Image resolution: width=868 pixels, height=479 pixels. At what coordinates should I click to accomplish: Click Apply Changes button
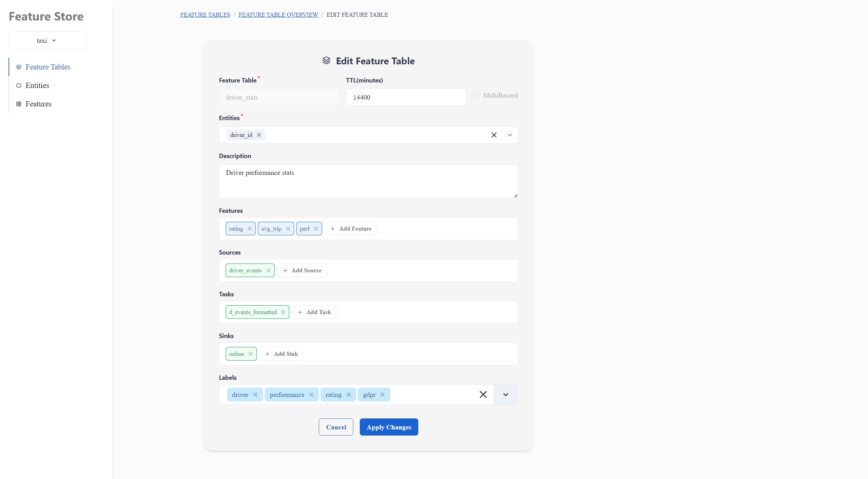pos(389,427)
